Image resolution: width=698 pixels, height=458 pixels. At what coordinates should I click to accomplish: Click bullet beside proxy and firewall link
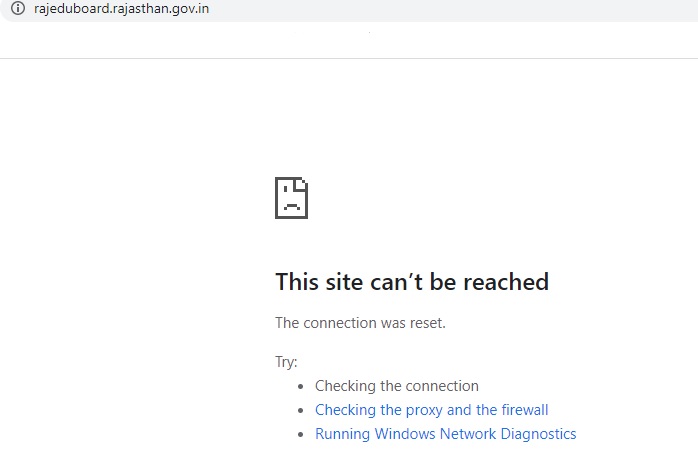point(301,410)
